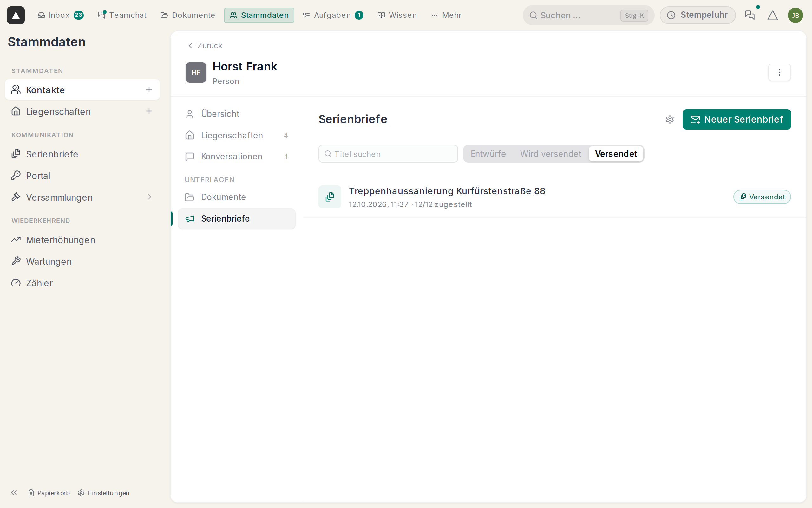This screenshot has height=508, width=812.
Task: Go back with Zurück link
Action: (x=205, y=45)
